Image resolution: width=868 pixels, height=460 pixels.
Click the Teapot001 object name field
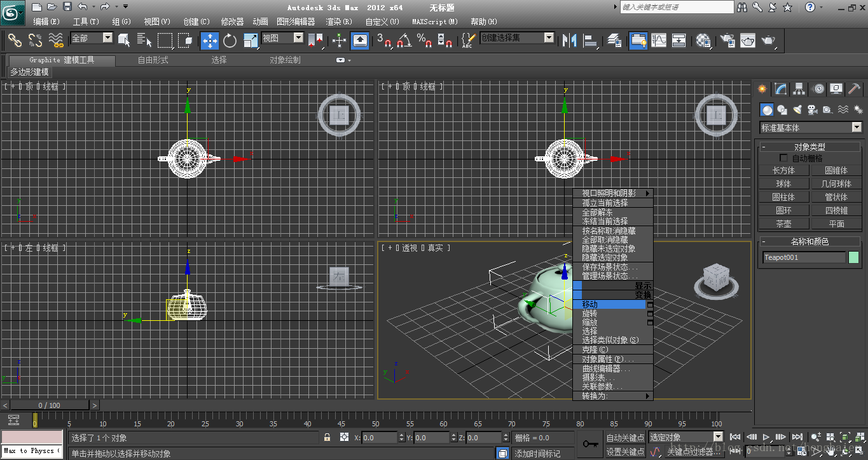click(804, 257)
